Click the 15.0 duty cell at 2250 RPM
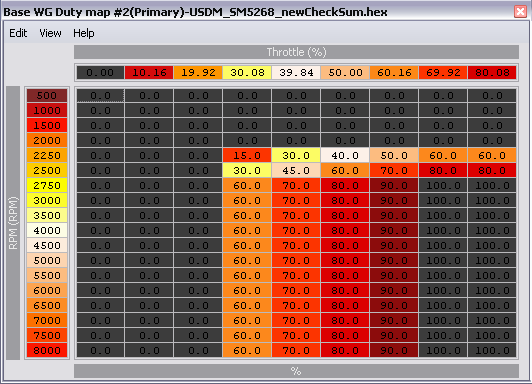 [247, 155]
